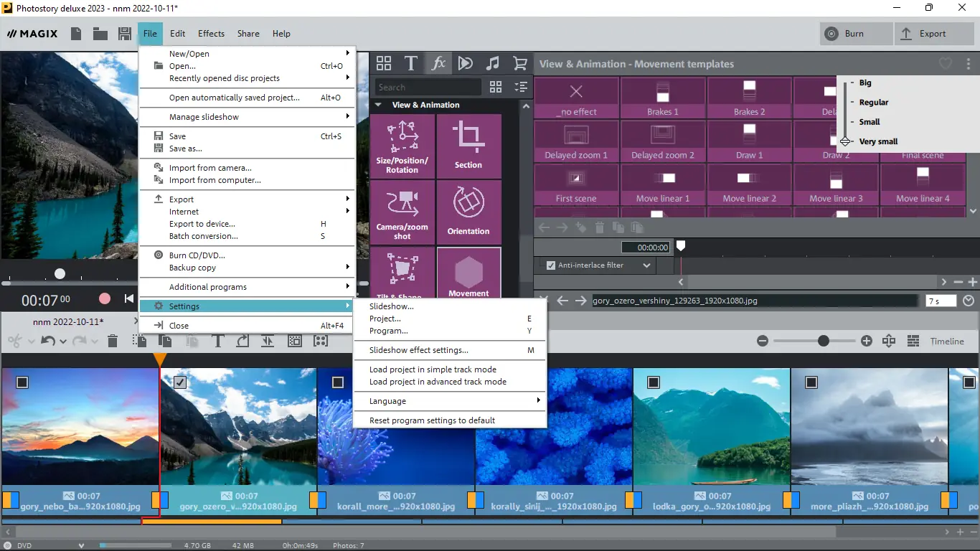Click the timeline zoom slider handle
Viewport: 980px width, 551px height.
coord(824,342)
